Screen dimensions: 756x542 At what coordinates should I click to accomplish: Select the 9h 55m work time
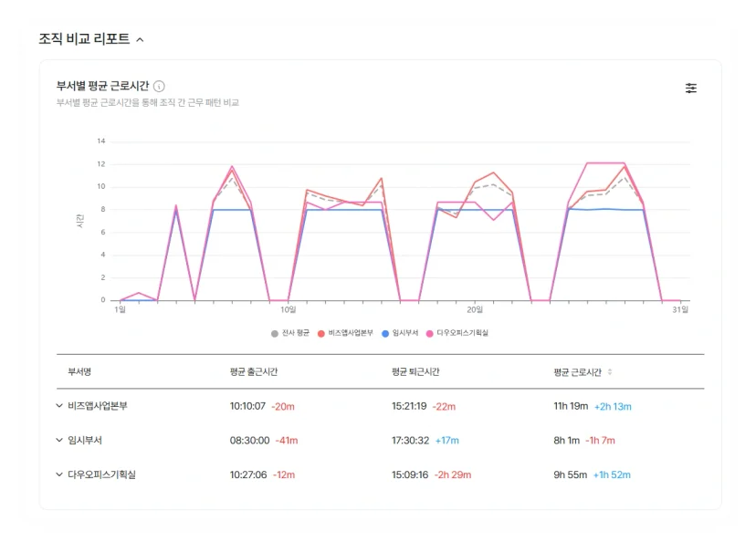[571, 475]
